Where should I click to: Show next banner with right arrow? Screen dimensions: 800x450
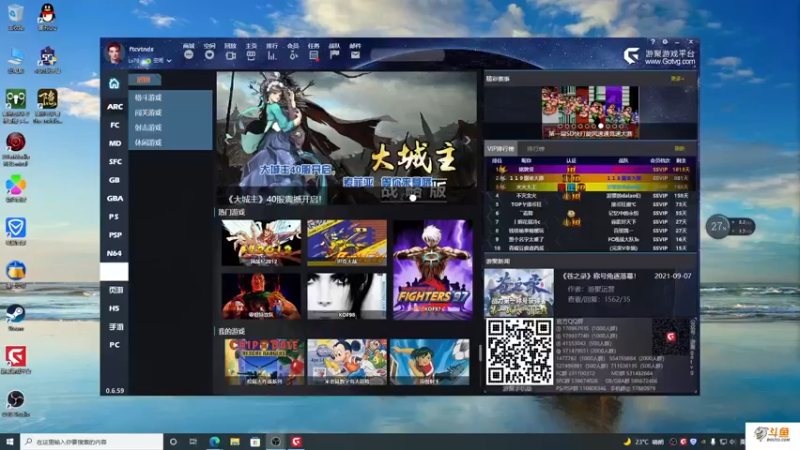[x=467, y=140]
